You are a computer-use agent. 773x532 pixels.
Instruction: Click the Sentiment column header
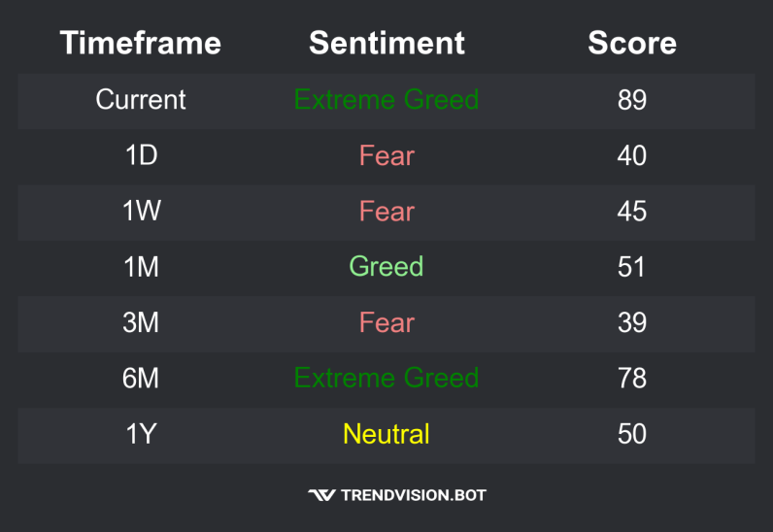386,43
